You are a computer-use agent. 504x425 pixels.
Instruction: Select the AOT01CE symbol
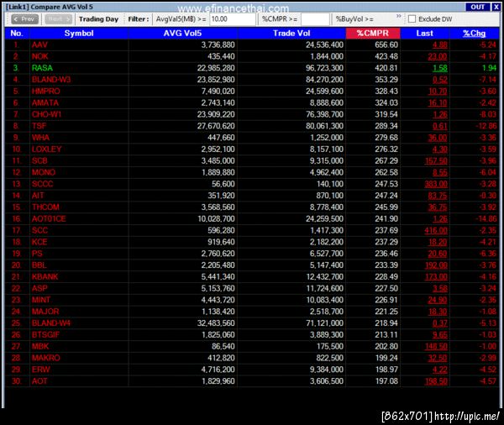[x=49, y=218]
